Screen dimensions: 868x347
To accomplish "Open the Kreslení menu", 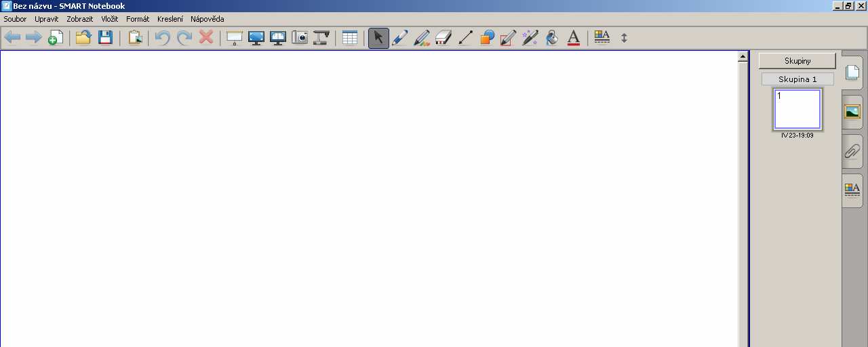I will tap(170, 19).
